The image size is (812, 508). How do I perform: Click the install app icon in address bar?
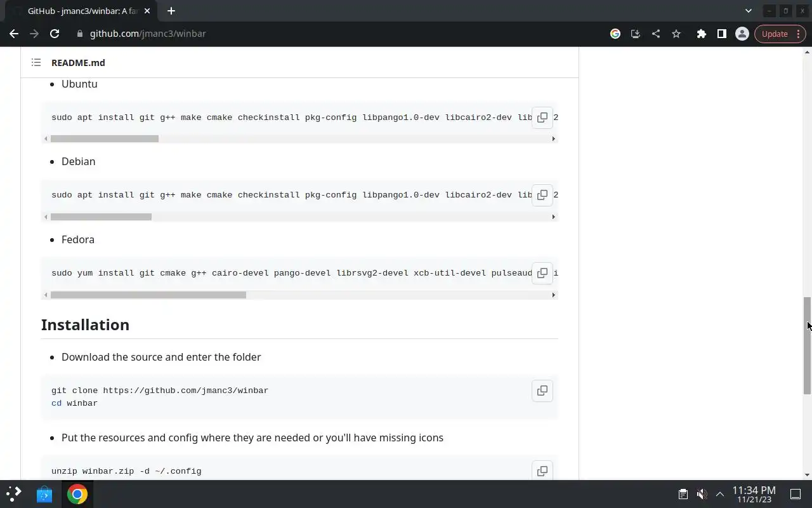click(x=636, y=34)
